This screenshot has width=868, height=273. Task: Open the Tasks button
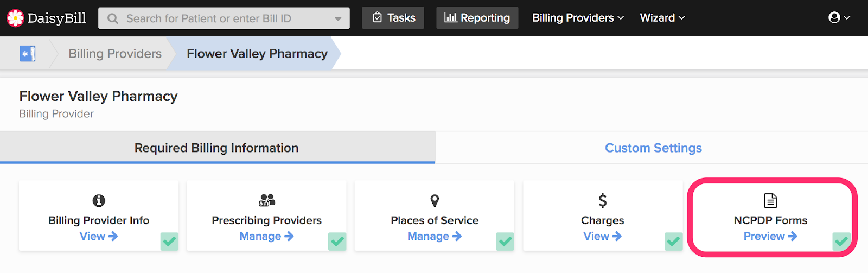tap(393, 18)
